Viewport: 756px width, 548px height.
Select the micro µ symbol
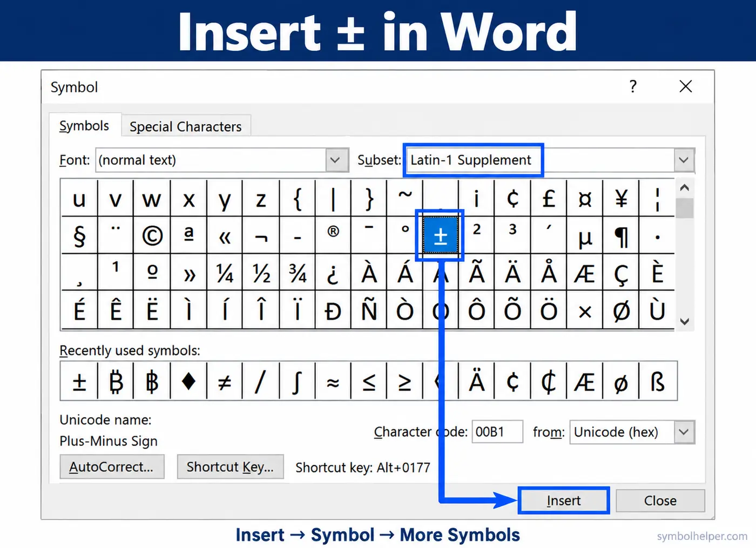tap(585, 236)
